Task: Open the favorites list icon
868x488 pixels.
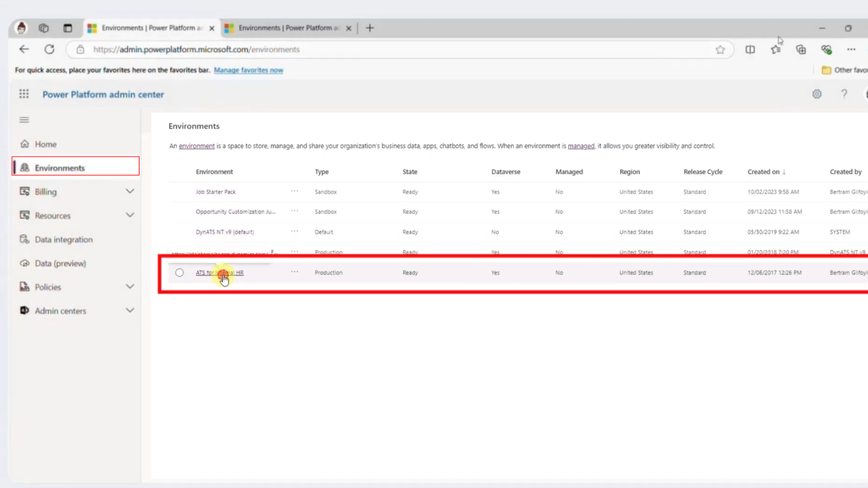Action: click(x=776, y=50)
